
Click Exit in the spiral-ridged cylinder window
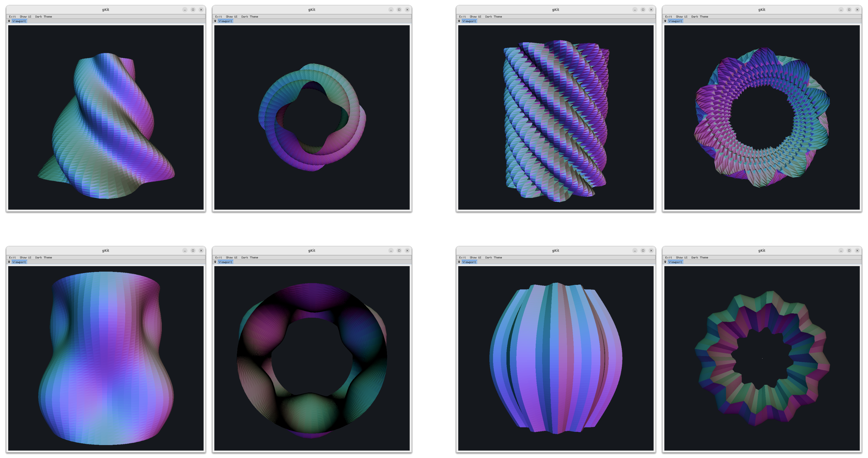tap(463, 16)
